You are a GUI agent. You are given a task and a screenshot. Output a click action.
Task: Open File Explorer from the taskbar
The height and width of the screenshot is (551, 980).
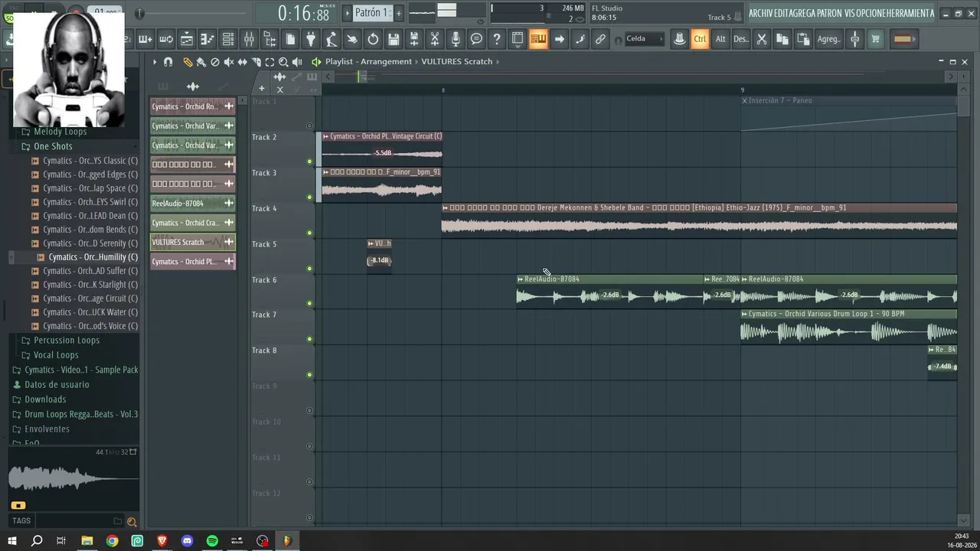[x=87, y=541]
